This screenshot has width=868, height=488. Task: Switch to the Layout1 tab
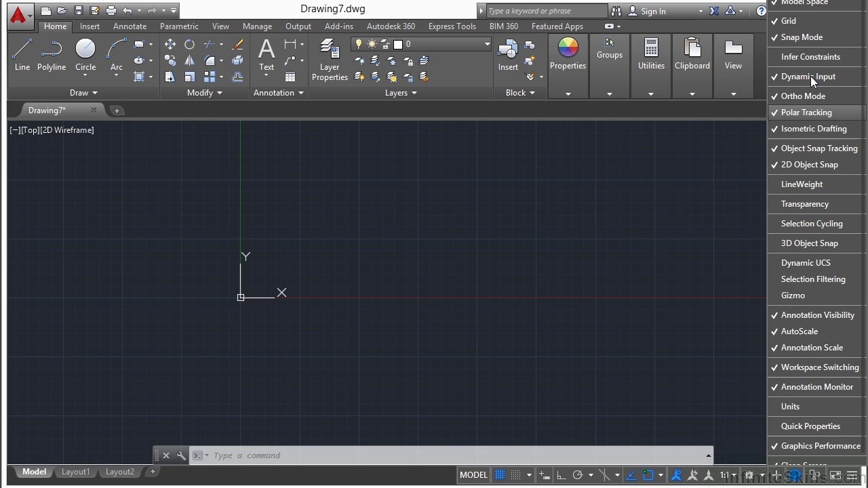75,472
